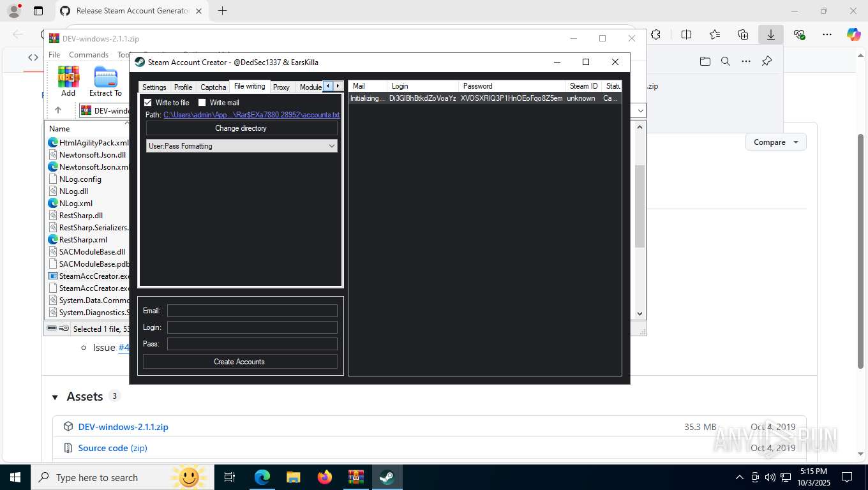Sort accounts by Password column header
This screenshot has height=490, width=868.
(x=512, y=86)
